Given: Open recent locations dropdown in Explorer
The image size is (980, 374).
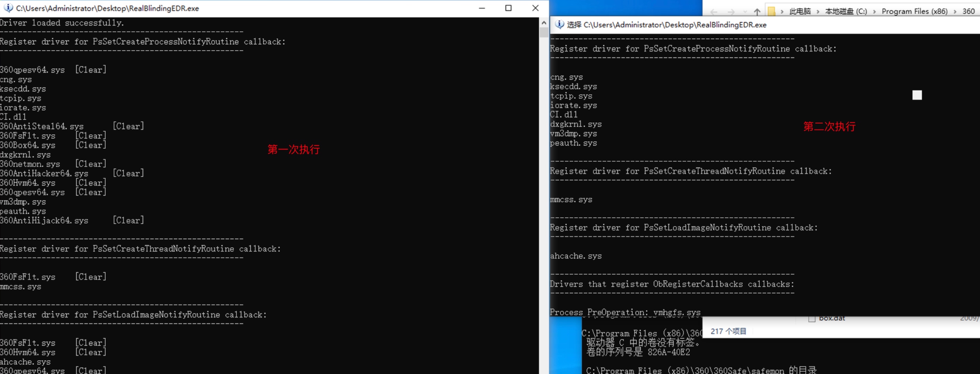Looking at the screenshot, I should pos(745,12).
